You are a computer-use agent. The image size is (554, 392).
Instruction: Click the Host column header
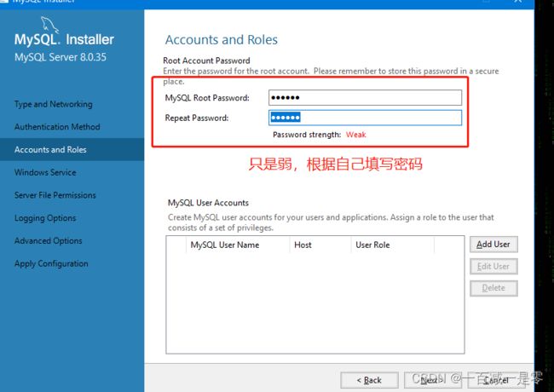pos(320,245)
